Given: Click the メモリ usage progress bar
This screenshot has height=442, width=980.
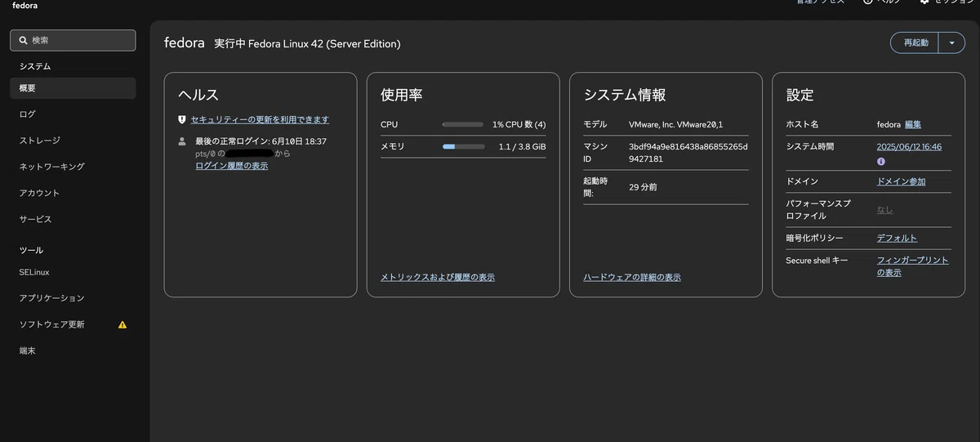Looking at the screenshot, I should click(463, 147).
